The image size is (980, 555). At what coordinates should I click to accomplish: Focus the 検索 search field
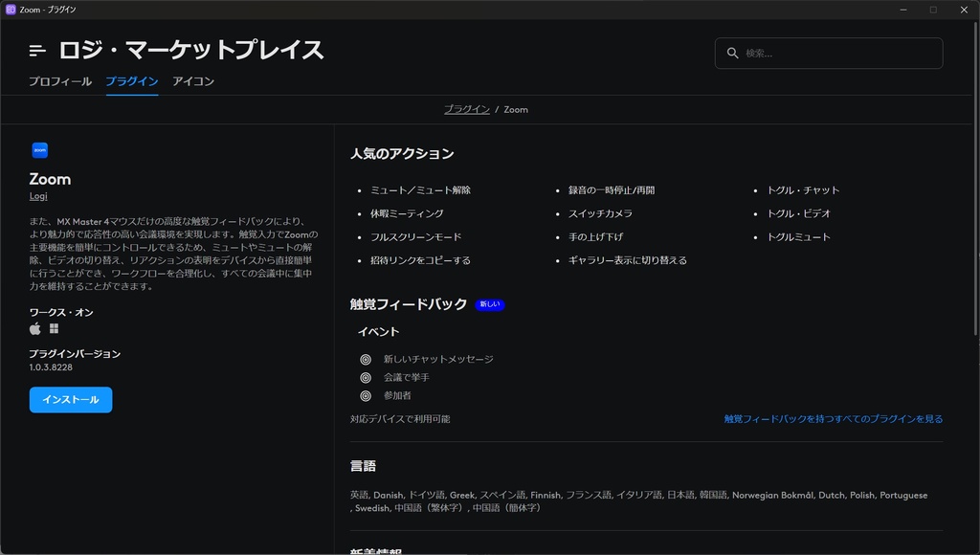(837, 54)
